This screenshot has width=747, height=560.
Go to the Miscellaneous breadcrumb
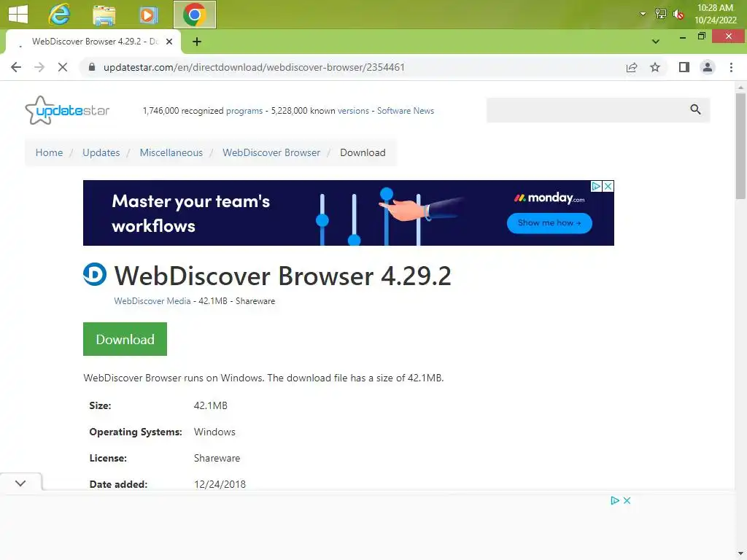coord(171,152)
